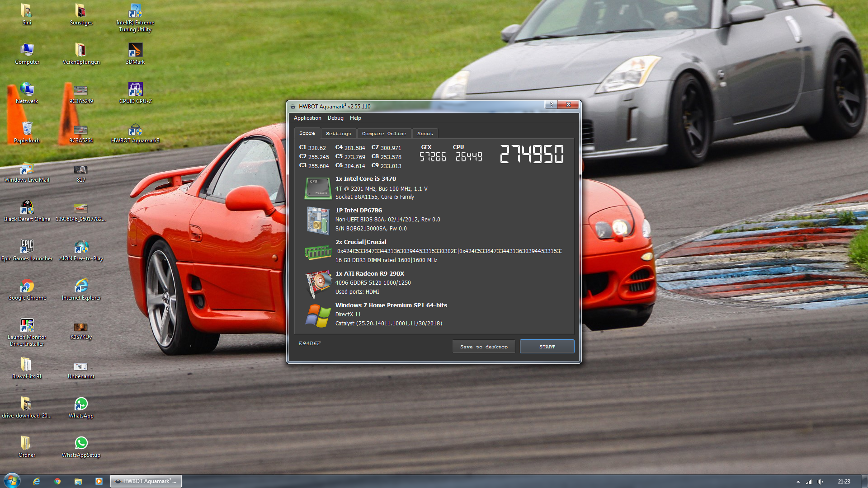Select the Unbenannt image file
This screenshot has width=868, height=488.
(81, 370)
